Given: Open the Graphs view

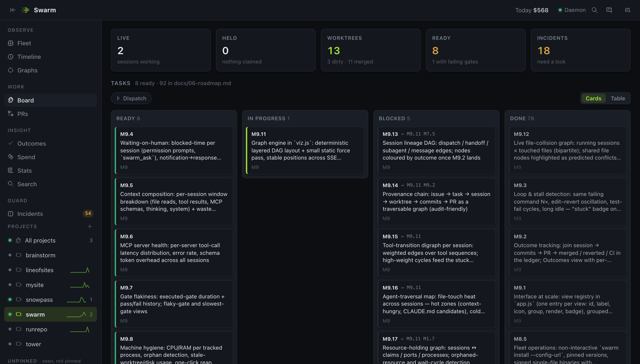Looking at the screenshot, I should pyautogui.click(x=51, y=70).
